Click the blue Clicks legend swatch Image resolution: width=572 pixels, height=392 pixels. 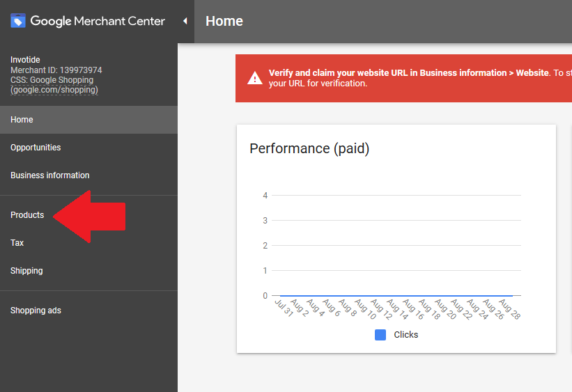[380, 335]
